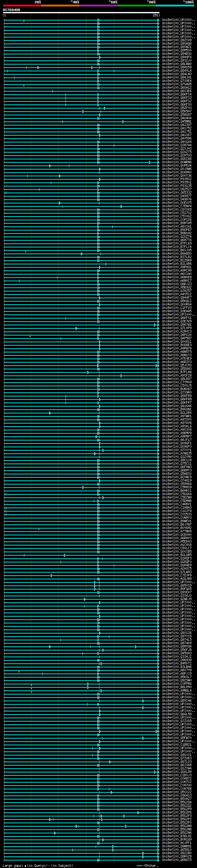The height and width of the screenshot is (868, 197).
Task: Select label UniRef100_Q9WR81
Action: click(177, 846)
